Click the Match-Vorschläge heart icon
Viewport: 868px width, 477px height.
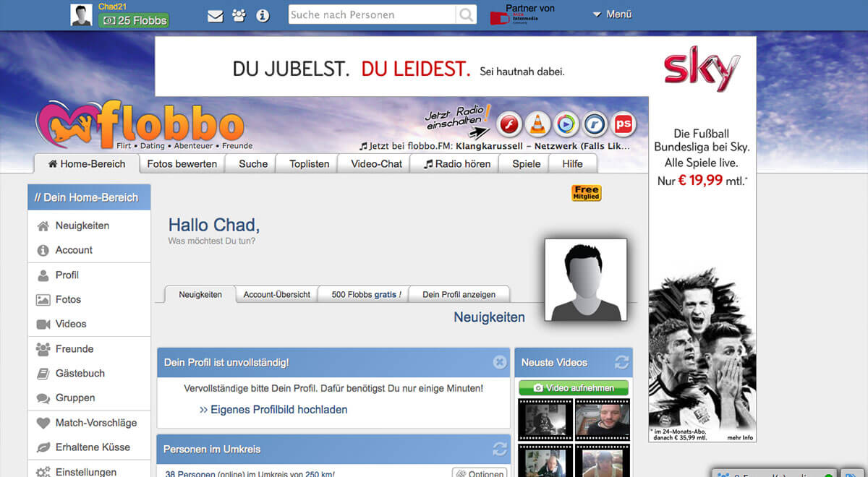click(43, 423)
